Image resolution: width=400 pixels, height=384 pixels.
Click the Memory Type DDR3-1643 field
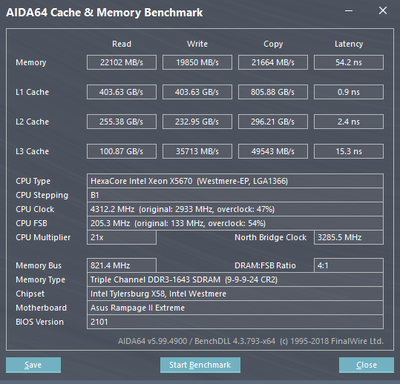click(235, 280)
